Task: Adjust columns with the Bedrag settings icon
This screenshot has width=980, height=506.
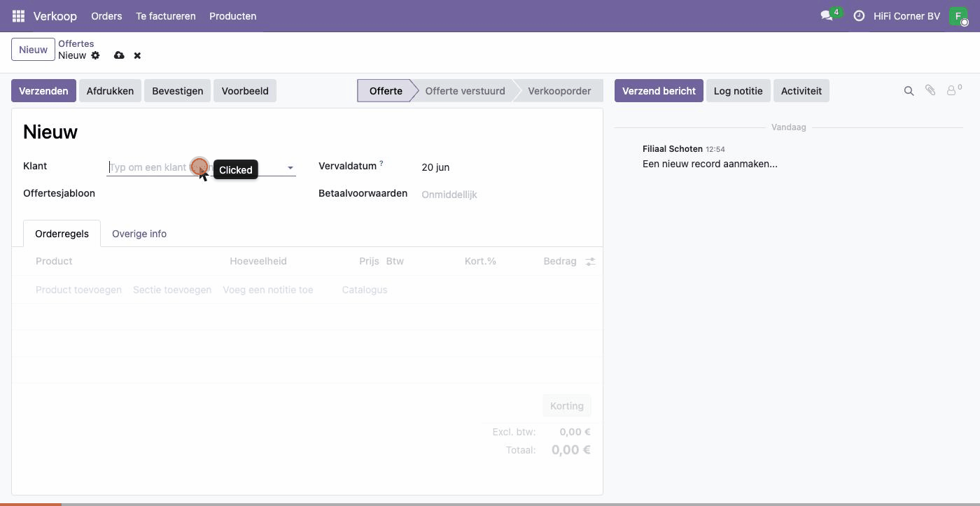Action: pyautogui.click(x=590, y=261)
